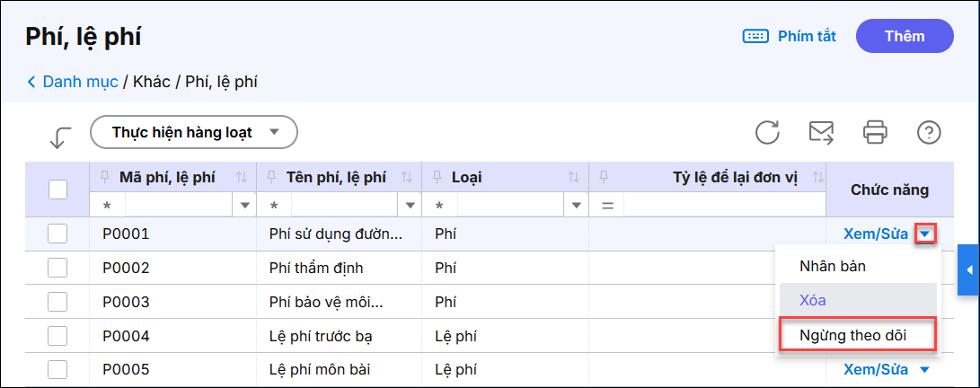Click the keyboard icon next to Phím tắt
Screen dimensions: 980x388
point(755,37)
